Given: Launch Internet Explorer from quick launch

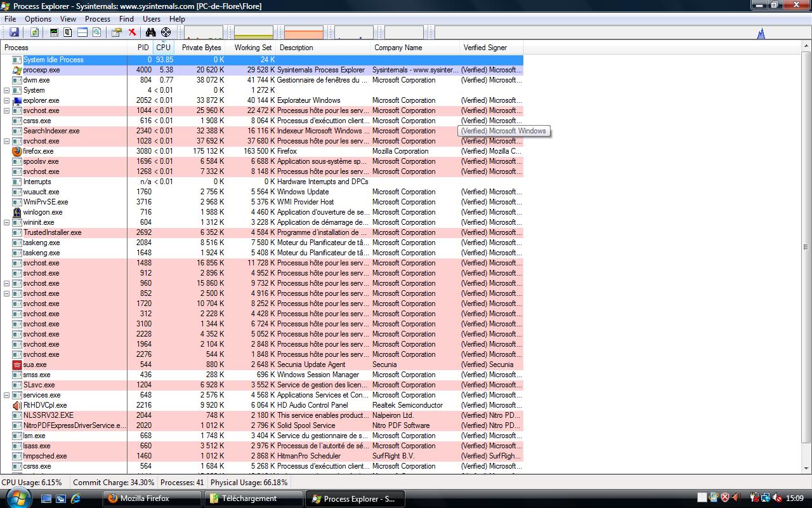Looking at the screenshot, I should pyautogui.click(x=75, y=498).
